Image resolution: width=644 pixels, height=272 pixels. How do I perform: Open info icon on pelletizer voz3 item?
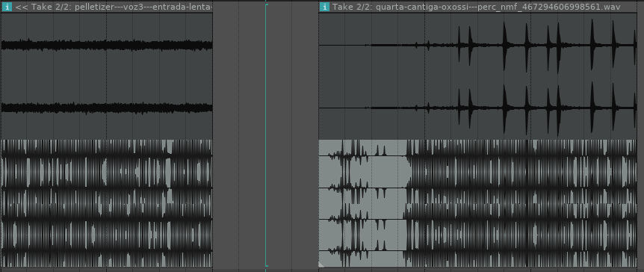point(7,7)
